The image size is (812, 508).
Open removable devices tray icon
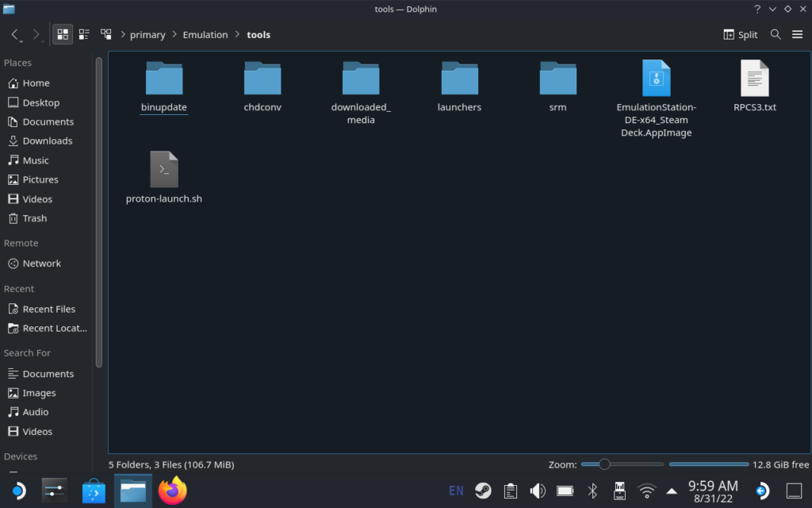619,491
